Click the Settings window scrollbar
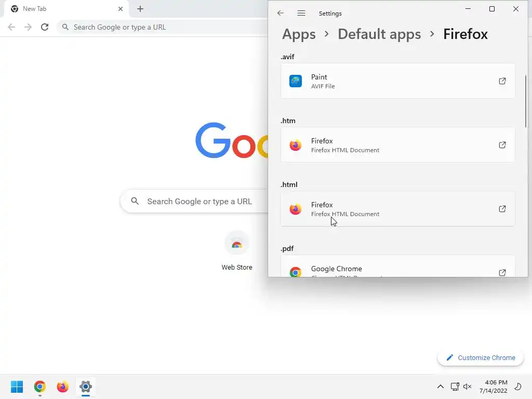Screen dimensions: 532x399 pos(526,101)
